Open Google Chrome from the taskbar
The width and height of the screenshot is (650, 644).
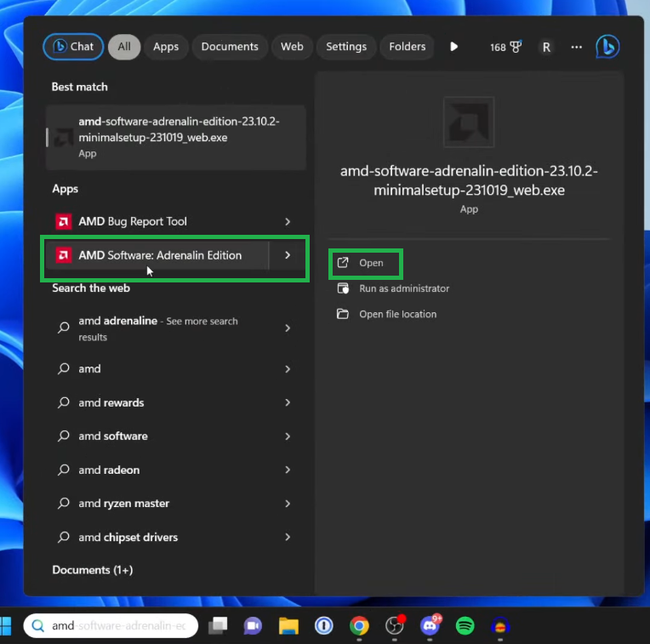coord(359,626)
